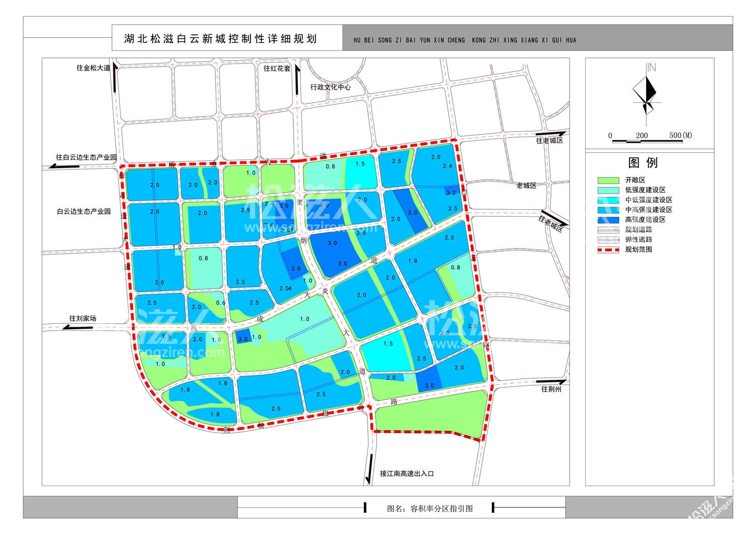The image size is (756, 534).
Task: Click the green 开敞区 legend swatch
Action: click(608, 180)
